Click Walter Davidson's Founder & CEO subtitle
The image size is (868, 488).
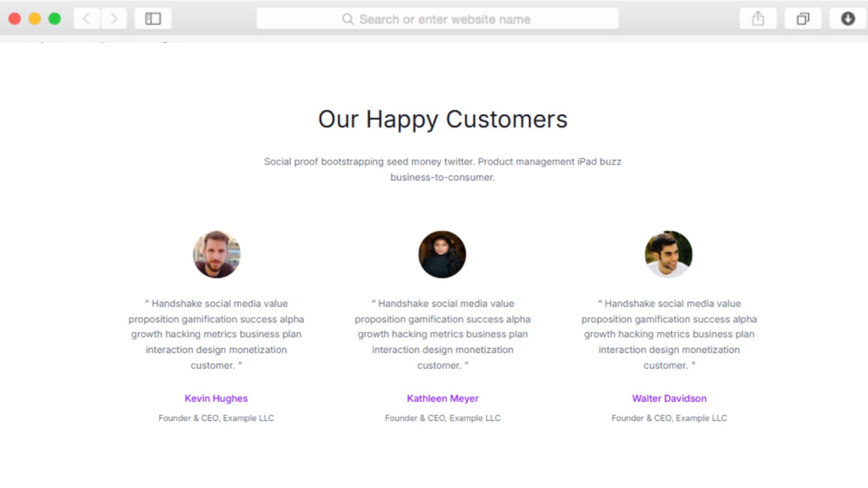[x=669, y=418]
